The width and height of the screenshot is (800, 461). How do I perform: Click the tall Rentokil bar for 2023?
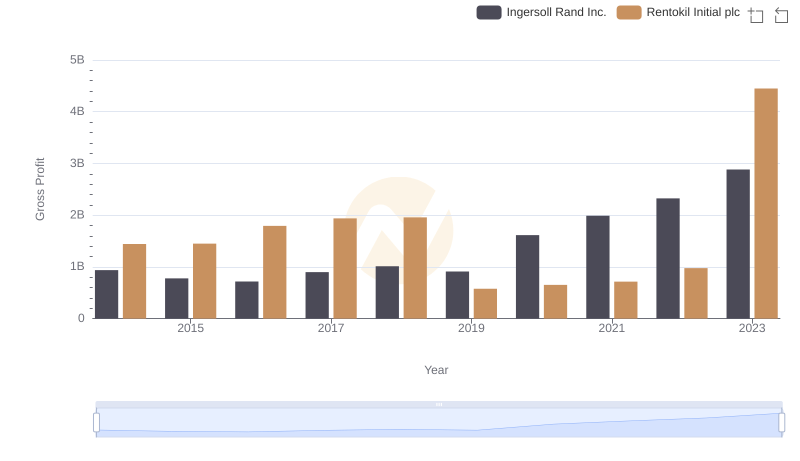tap(766, 203)
